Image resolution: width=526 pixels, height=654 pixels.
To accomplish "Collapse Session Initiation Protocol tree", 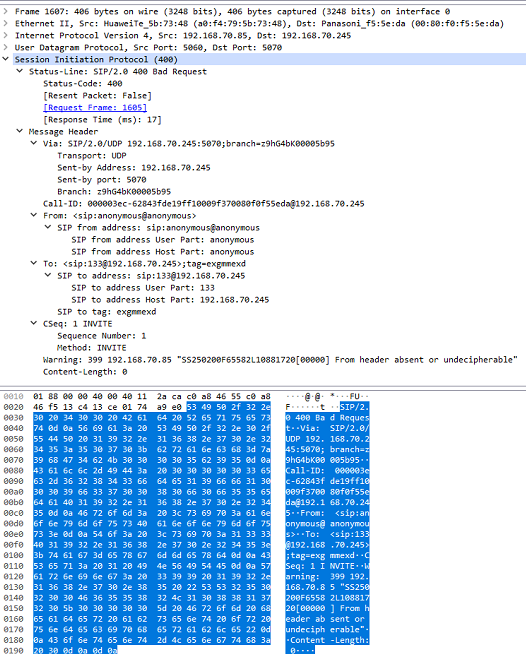I will click(x=5, y=59).
